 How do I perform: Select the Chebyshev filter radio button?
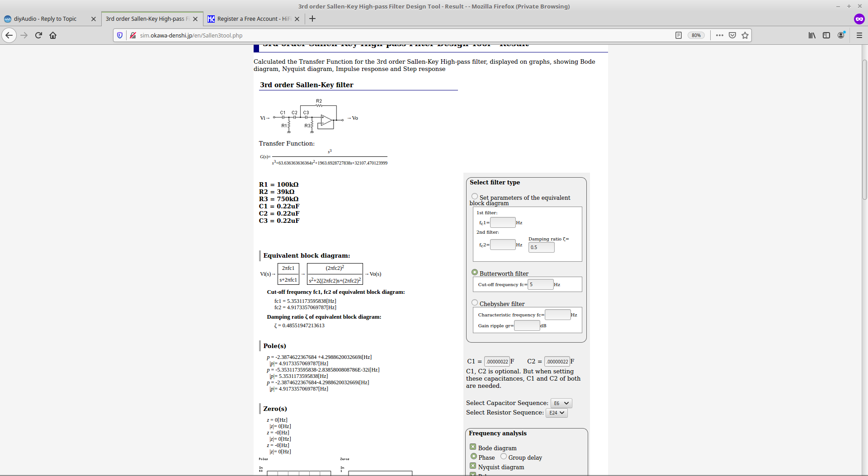pyautogui.click(x=475, y=303)
